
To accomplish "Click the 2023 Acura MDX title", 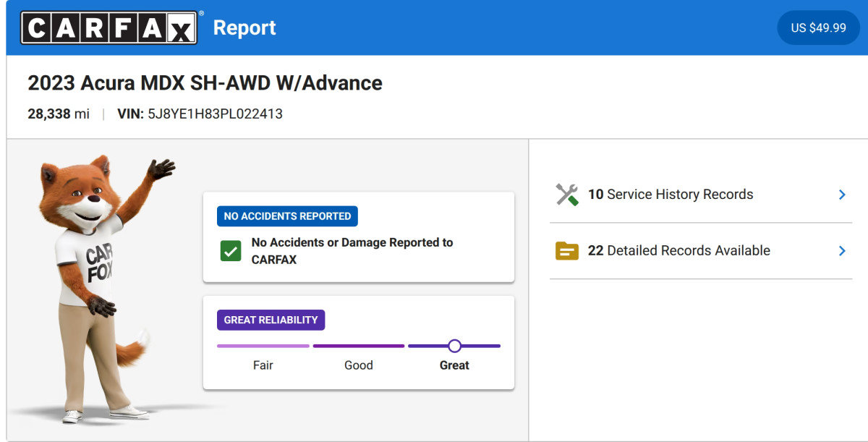I will [205, 83].
